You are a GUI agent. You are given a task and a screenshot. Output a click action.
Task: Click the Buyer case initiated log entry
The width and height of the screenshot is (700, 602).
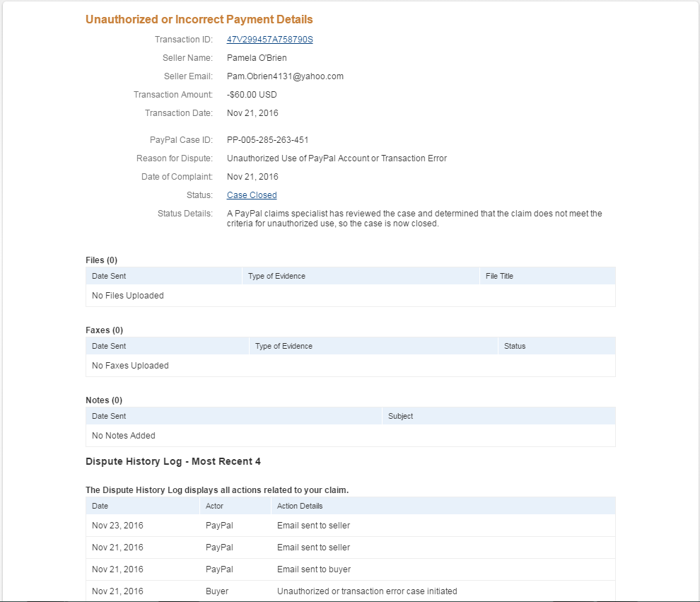(367, 591)
